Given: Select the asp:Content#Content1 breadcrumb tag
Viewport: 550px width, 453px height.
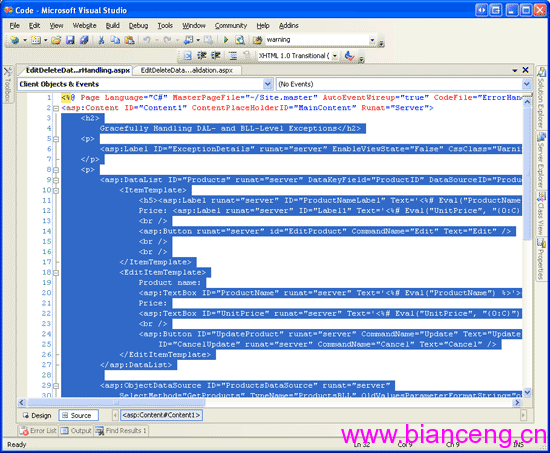Looking at the screenshot, I should (x=161, y=415).
